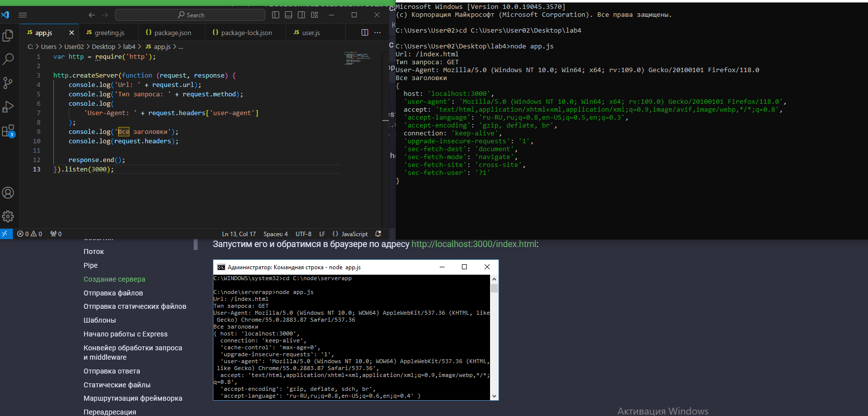Open the JavaScript language mode selector
Viewport: 868px width, 416px height.
pyautogui.click(x=354, y=234)
